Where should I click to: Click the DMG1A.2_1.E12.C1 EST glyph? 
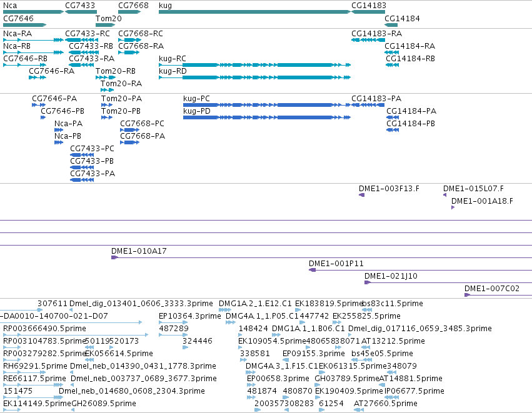(x=225, y=309)
